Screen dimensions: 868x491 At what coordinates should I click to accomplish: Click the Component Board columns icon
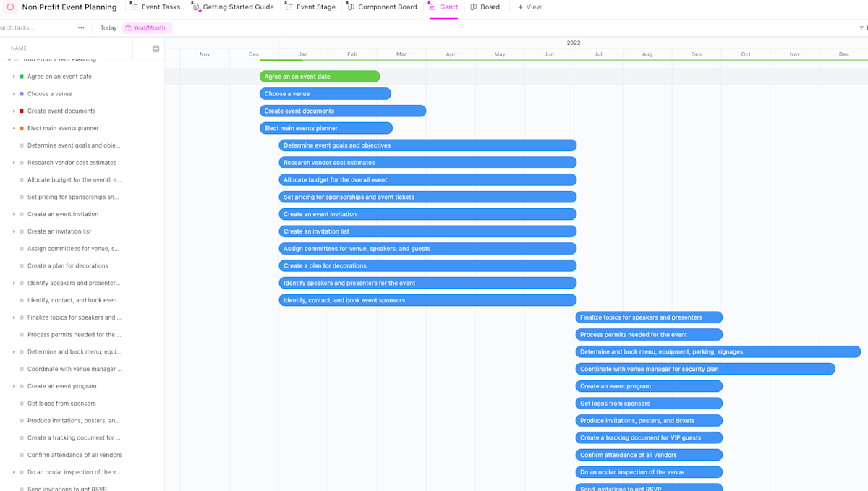[x=349, y=7]
